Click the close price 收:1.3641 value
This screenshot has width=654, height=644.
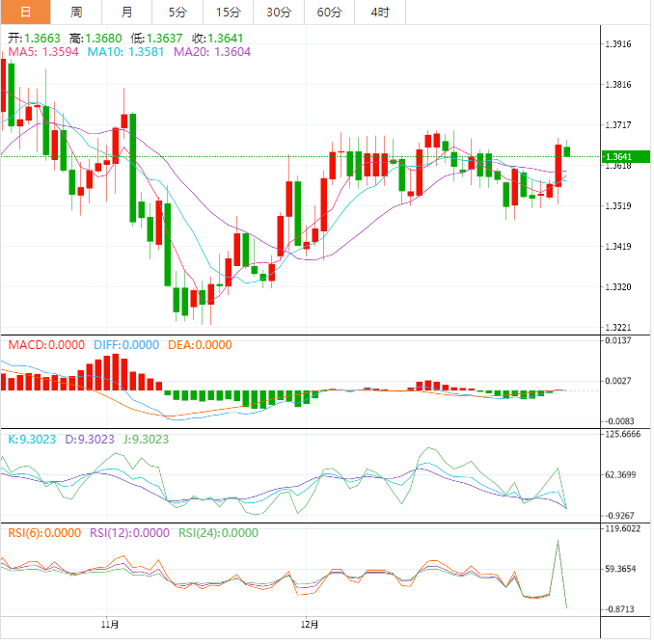pyautogui.click(x=217, y=39)
